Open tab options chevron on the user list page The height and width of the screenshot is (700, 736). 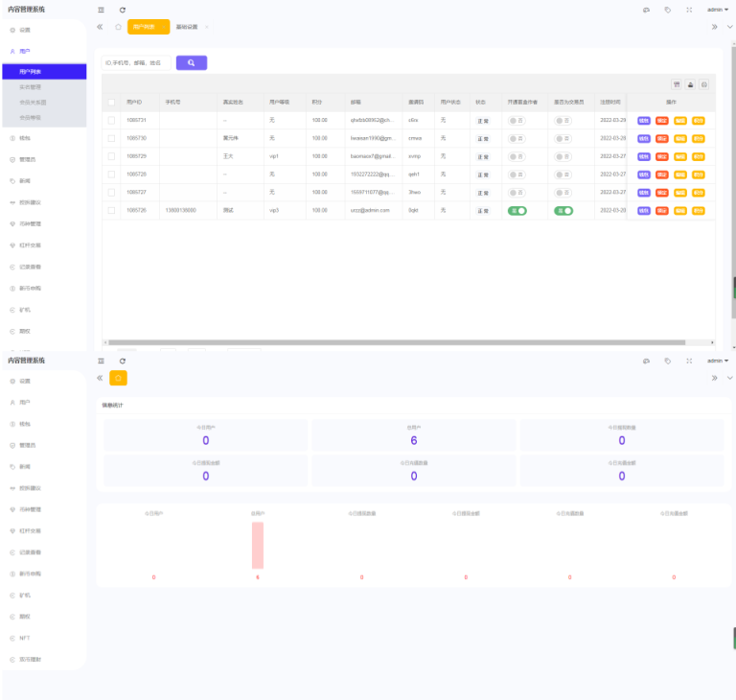pyautogui.click(x=729, y=27)
